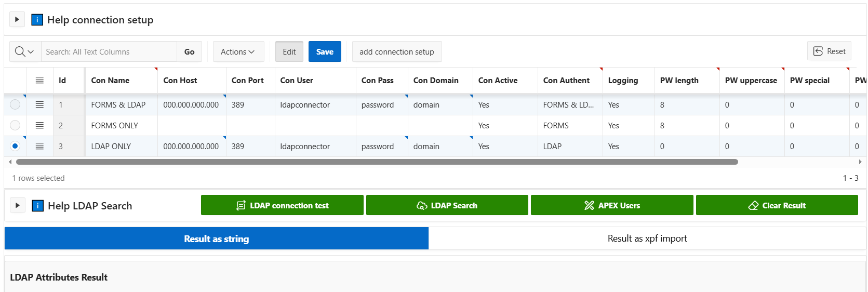Image resolution: width=868 pixels, height=292 pixels.
Task: Save the connection grid changes
Action: pos(325,51)
